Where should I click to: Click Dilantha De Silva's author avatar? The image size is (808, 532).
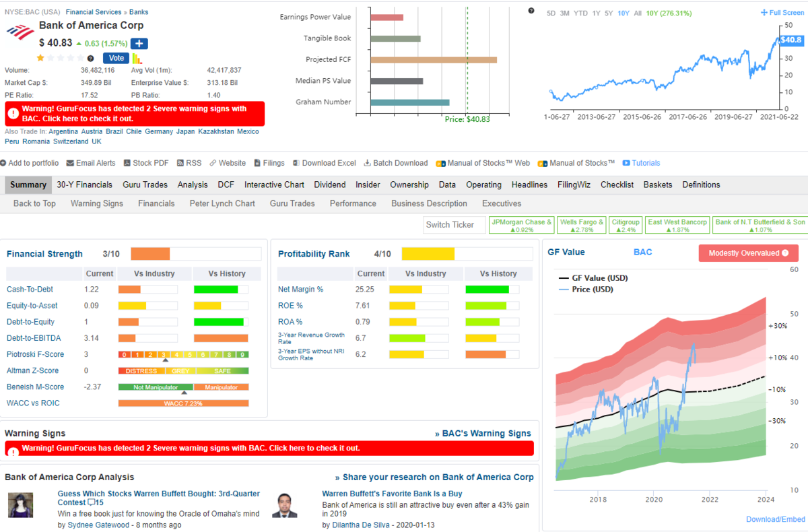click(285, 505)
